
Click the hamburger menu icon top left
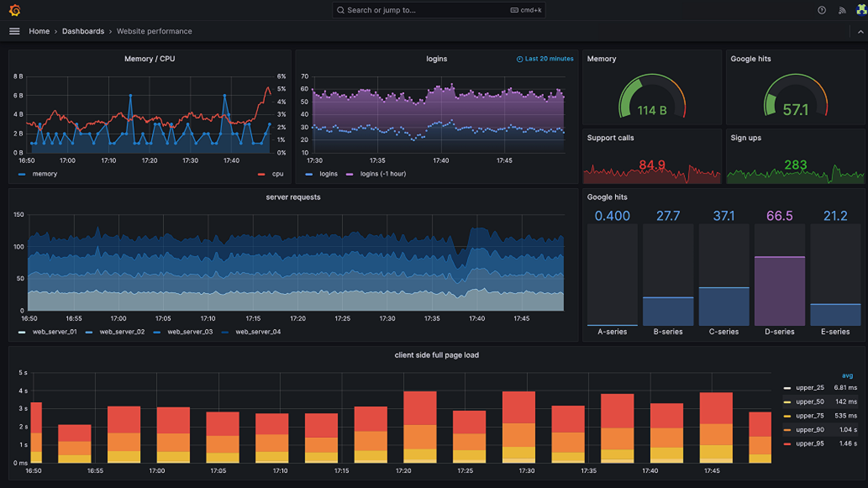[x=14, y=30]
